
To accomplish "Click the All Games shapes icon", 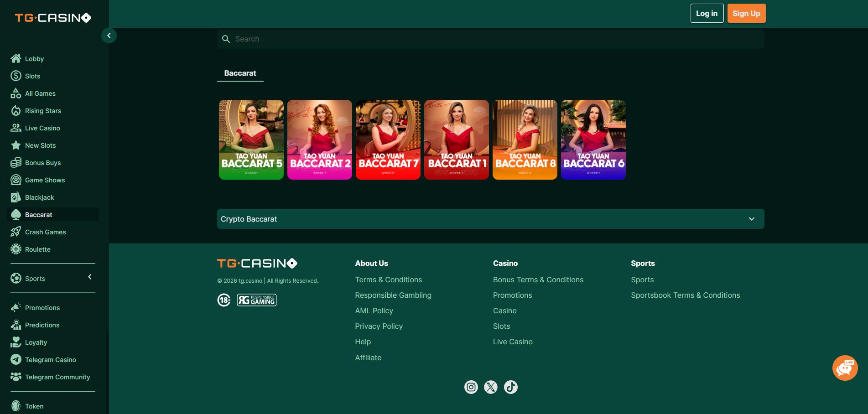I will click(x=16, y=93).
